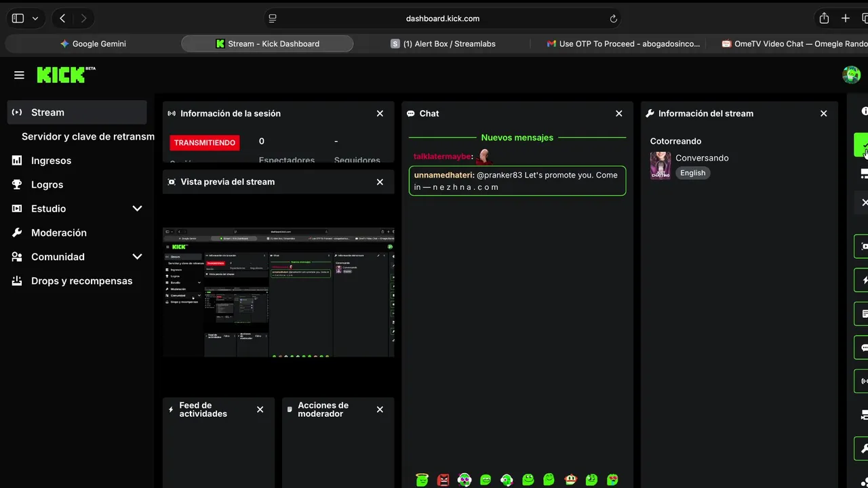Select the headphones emote in chat
This screenshot has height=488, width=868.
(x=507, y=480)
